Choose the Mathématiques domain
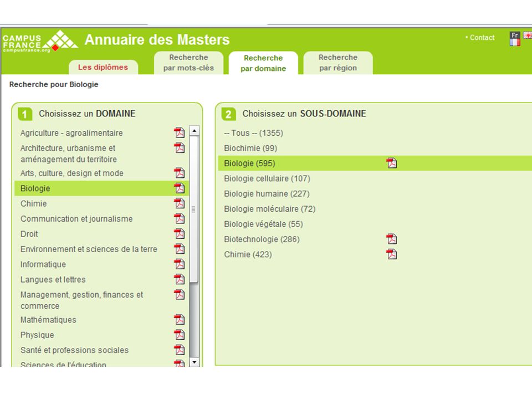 (x=48, y=320)
